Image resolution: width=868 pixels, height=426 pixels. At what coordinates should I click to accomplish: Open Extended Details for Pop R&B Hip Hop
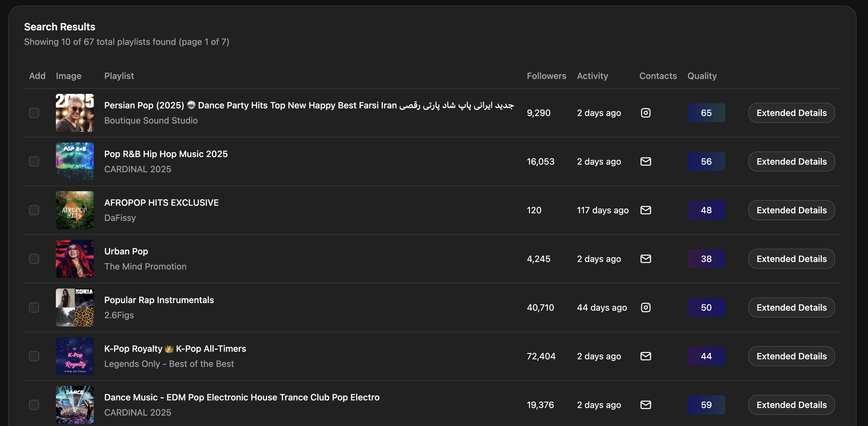point(791,161)
